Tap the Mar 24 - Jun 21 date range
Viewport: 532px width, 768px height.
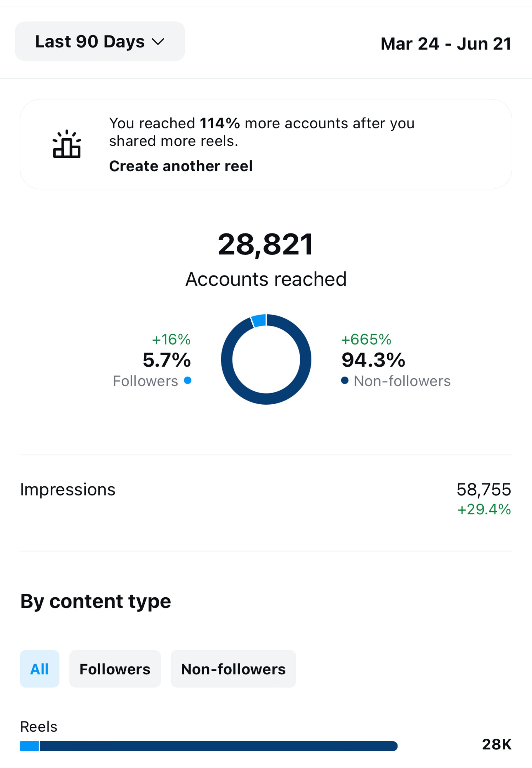pos(446,44)
